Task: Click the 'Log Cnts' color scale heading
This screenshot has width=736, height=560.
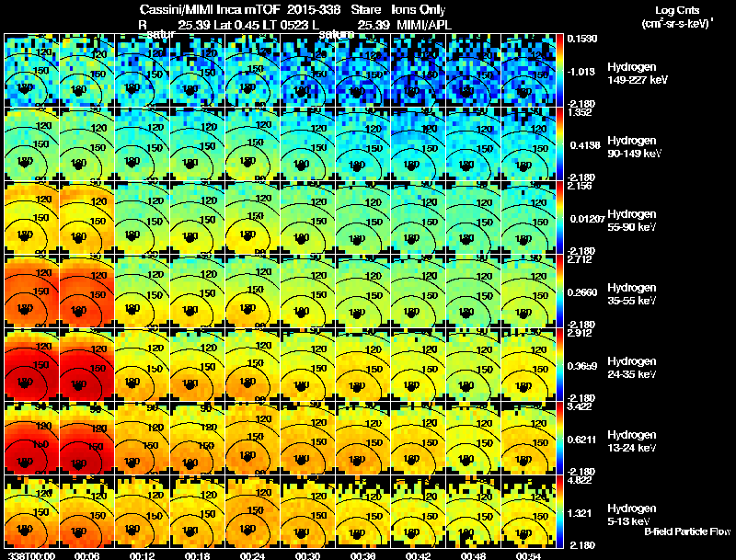Action: pyautogui.click(x=677, y=10)
